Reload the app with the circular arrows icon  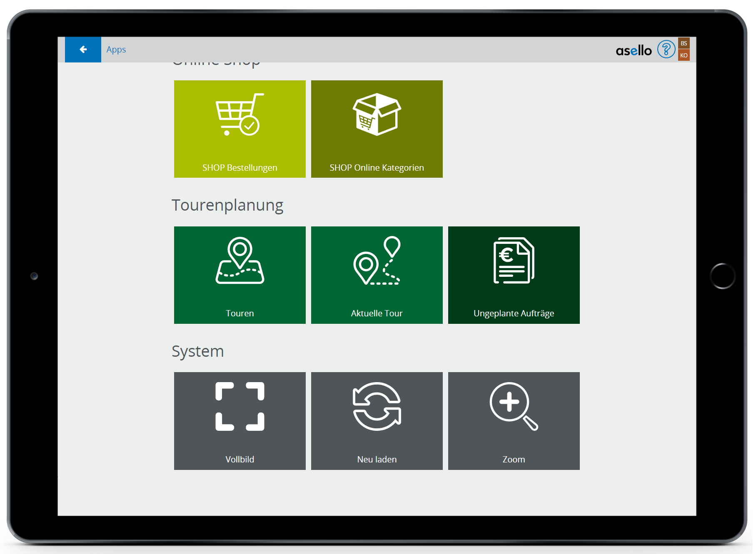(377, 406)
